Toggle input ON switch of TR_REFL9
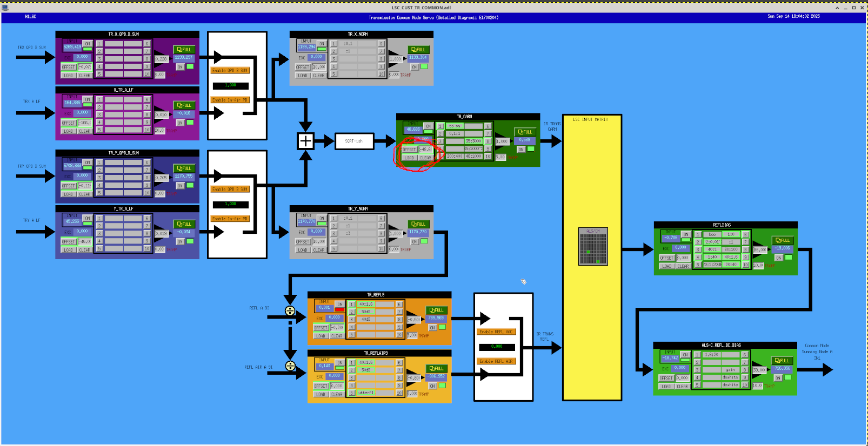 (339, 305)
